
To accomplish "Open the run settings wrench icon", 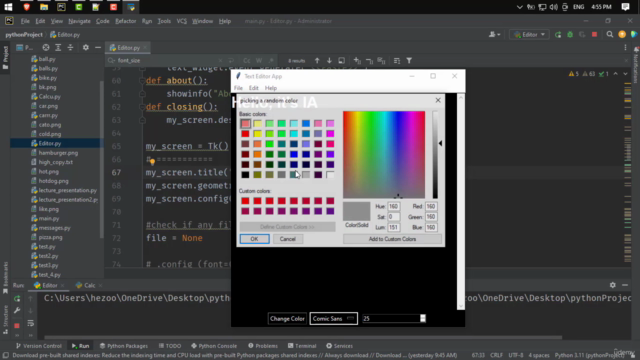I will pyautogui.click(x=17, y=311).
